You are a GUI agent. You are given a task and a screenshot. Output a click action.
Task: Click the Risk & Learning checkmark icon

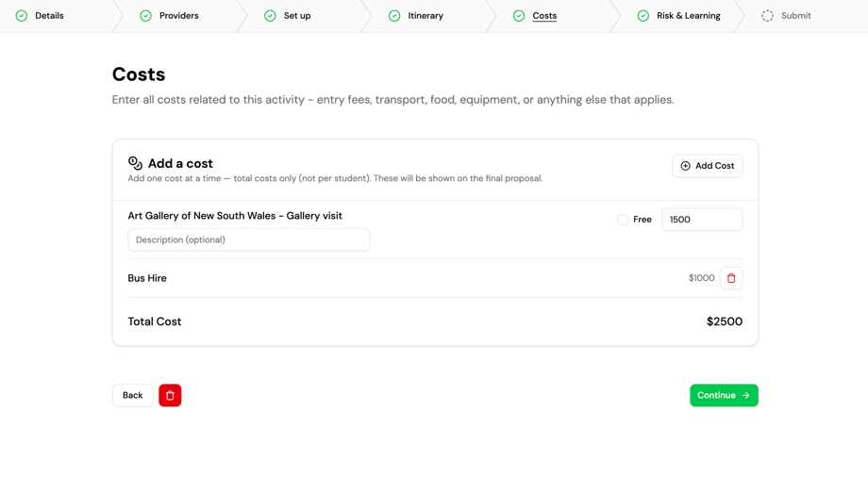[x=643, y=16]
